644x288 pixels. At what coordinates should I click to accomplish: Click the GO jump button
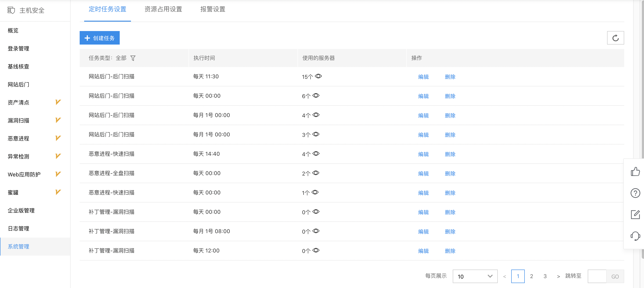click(x=615, y=276)
